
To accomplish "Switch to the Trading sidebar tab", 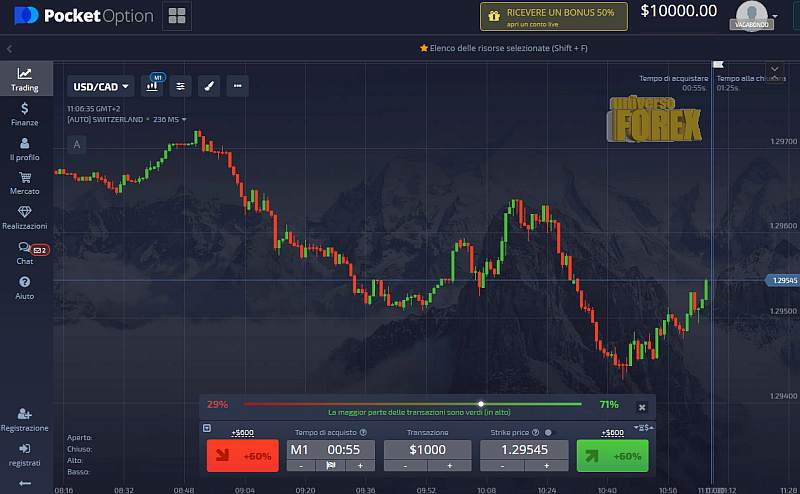I will pyautogui.click(x=24, y=79).
